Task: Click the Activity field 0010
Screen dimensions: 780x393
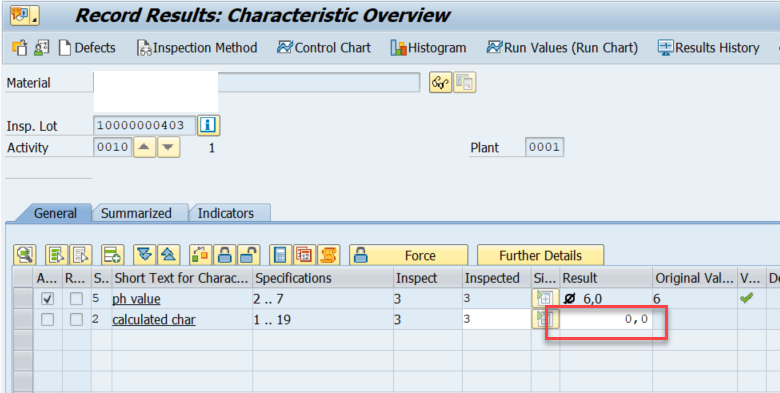Action: 113,147
